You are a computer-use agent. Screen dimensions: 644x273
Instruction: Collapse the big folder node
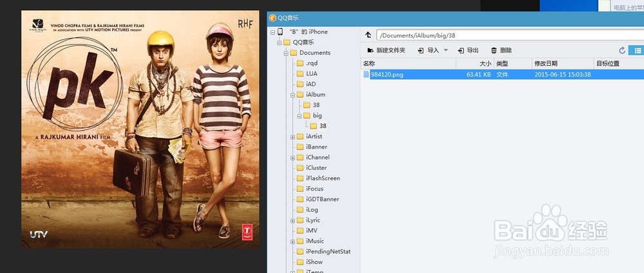tap(299, 116)
